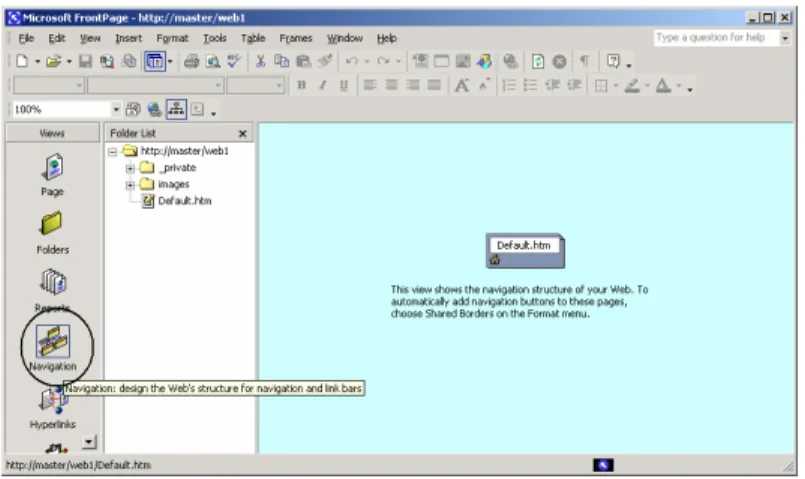Open the Font Color dropdown arrow
This screenshot has height=479, width=805.
coord(679,86)
